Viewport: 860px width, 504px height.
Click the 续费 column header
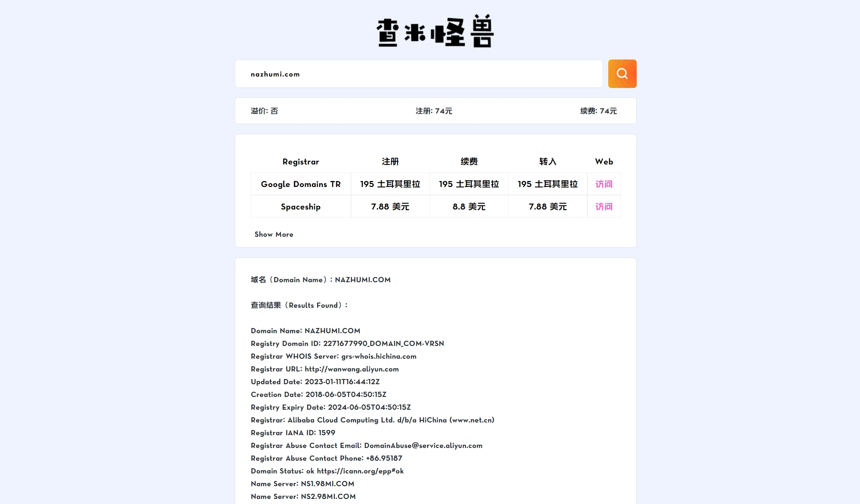(469, 161)
